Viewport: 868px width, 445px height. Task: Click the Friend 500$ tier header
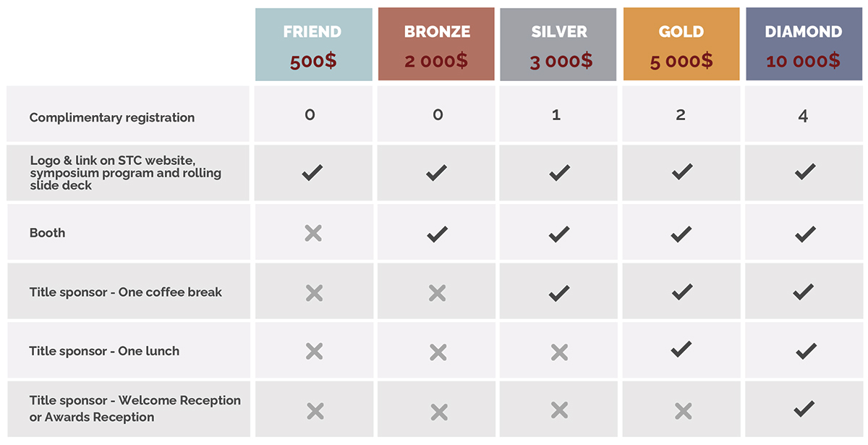click(314, 44)
